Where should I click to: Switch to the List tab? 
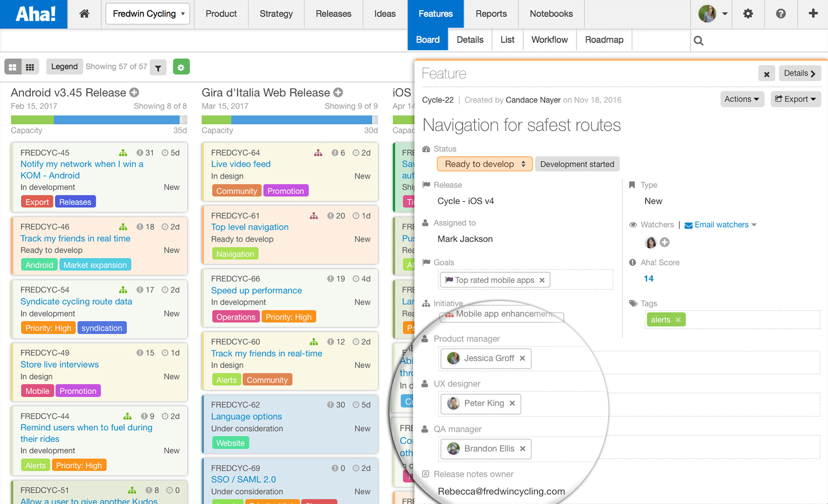(507, 40)
